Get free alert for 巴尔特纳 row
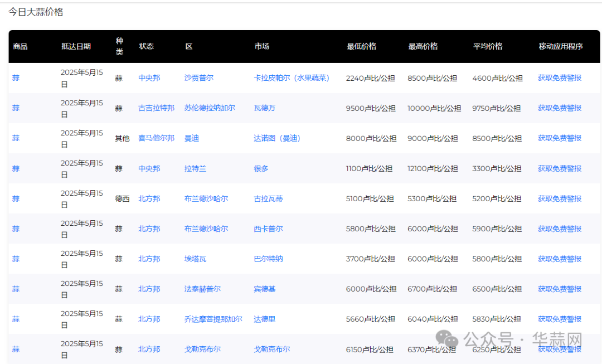This screenshot has width=602, height=364. click(x=560, y=259)
